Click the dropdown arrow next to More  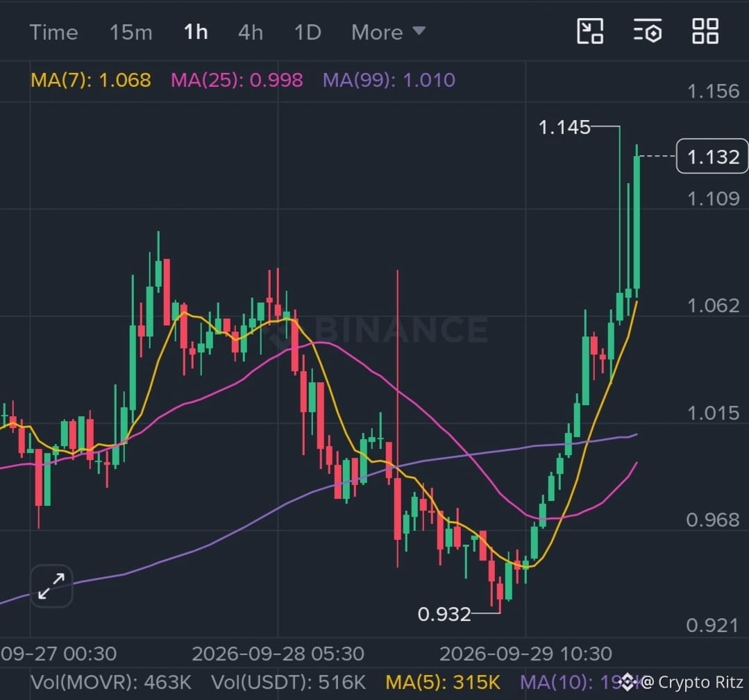pyautogui.click(x=419, y=31)
